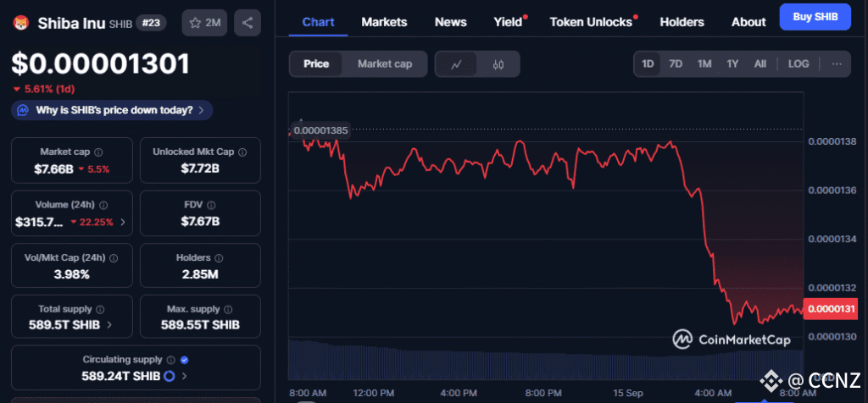This screenshot has height=403, width=868.
Task: Show info tooltip for Total supply
Action: click(x=100, y=310)
